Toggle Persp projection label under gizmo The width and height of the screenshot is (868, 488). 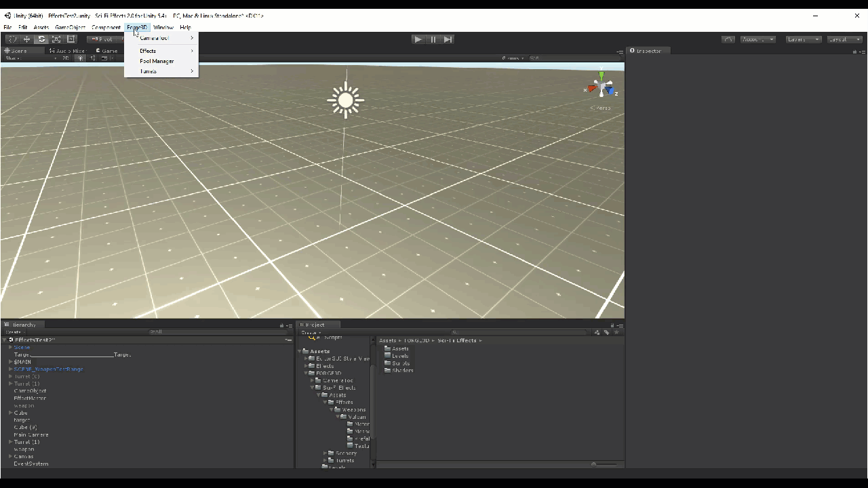point(600,108)
